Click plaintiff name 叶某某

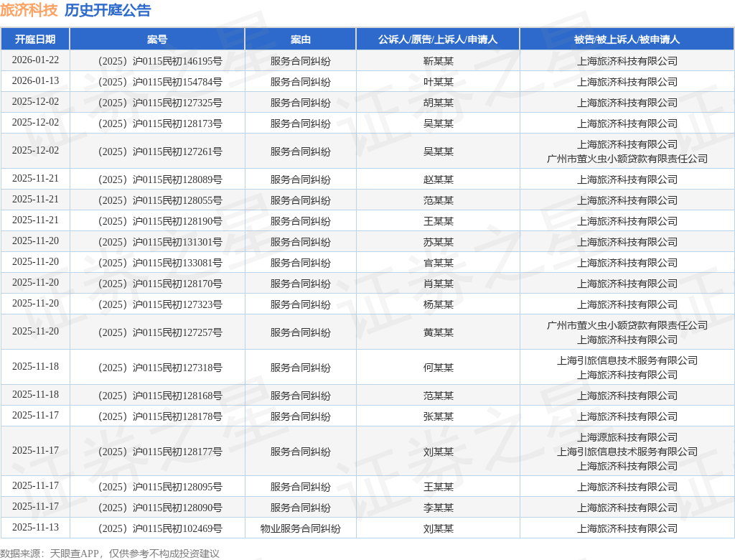coord(439,82)
